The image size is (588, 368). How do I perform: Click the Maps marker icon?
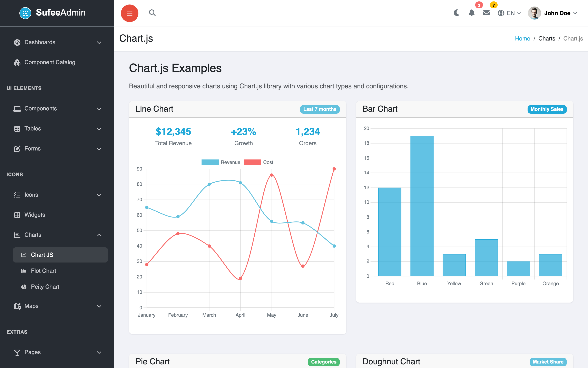[x=17, y=306]
